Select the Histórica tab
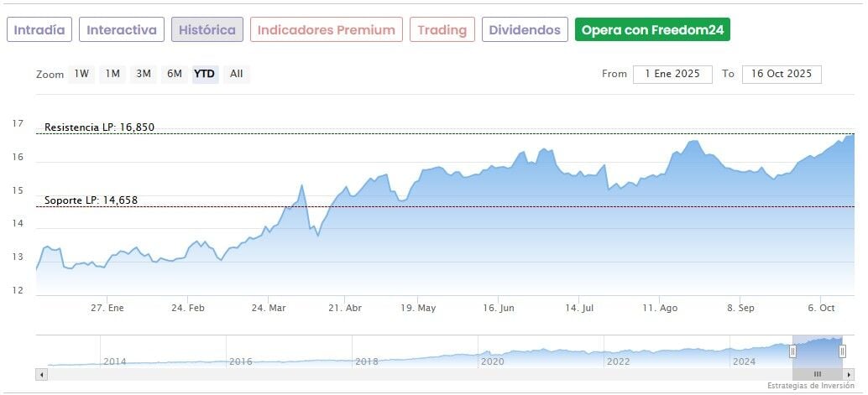The height and width of the screenshot is (395, 868). [207, 30]
